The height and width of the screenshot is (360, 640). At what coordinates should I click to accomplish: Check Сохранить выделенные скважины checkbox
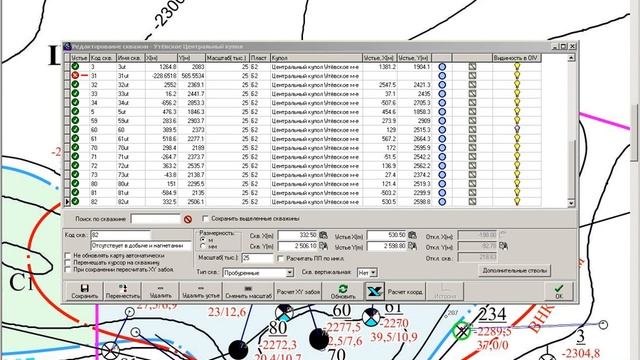click(205, 218)
